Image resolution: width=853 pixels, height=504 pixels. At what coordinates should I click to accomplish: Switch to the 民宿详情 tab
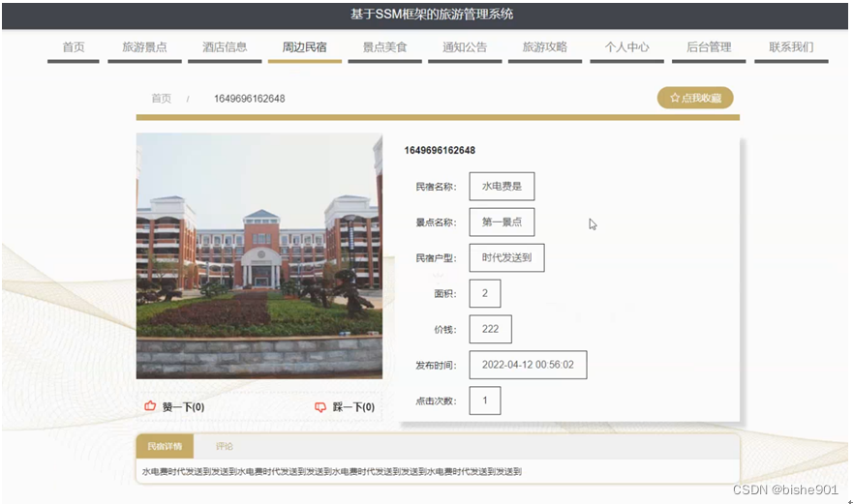165,446
